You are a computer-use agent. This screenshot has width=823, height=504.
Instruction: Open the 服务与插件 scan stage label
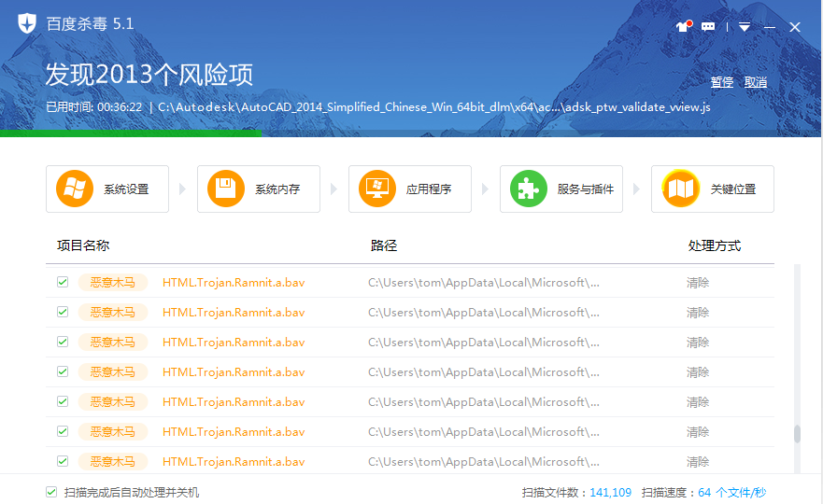pos(585,189)
